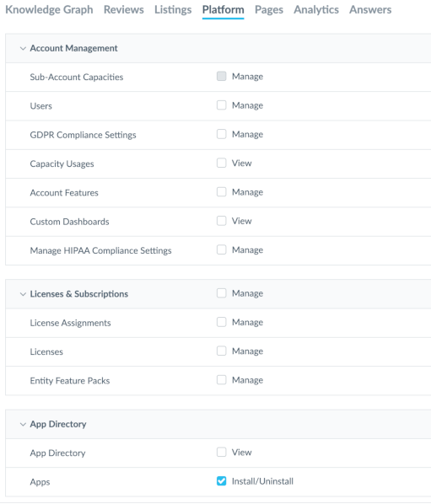Enable View for Custom Dashboards

click(x=221, y=221)
